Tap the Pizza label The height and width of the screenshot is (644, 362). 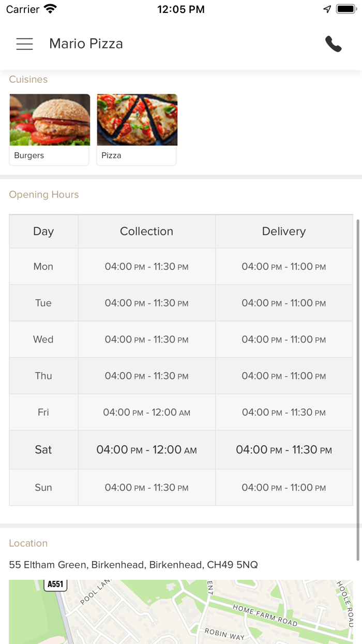point(111,155)
